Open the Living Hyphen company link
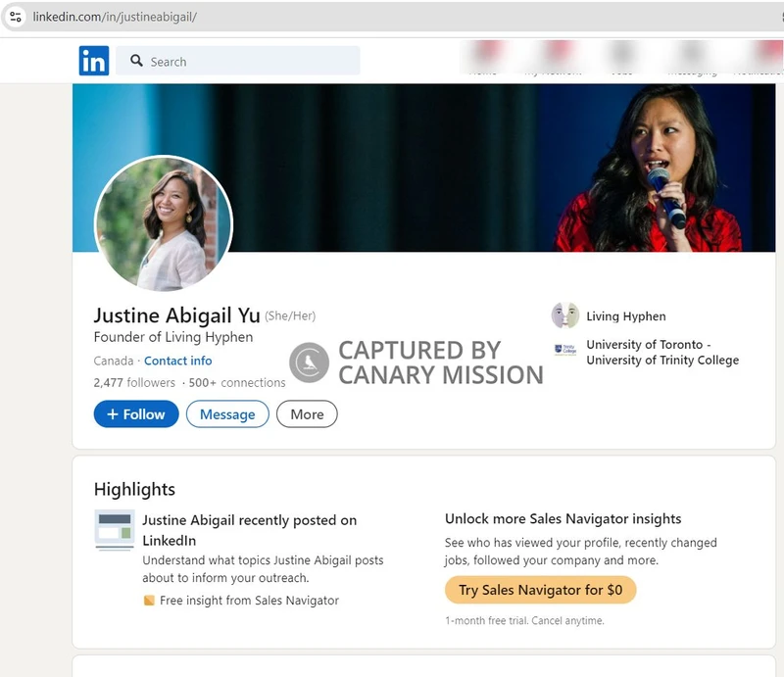Screen dimensions: 784x677 tap(626, 316)
